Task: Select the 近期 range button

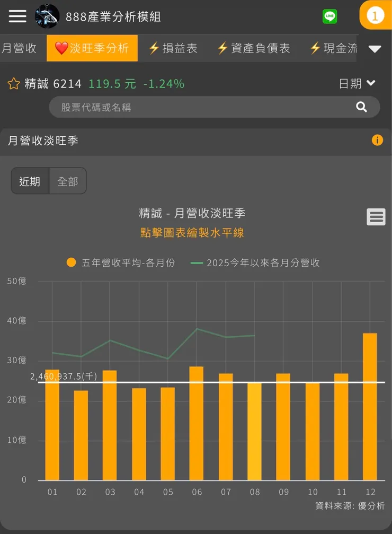Action: pos(30,181)
